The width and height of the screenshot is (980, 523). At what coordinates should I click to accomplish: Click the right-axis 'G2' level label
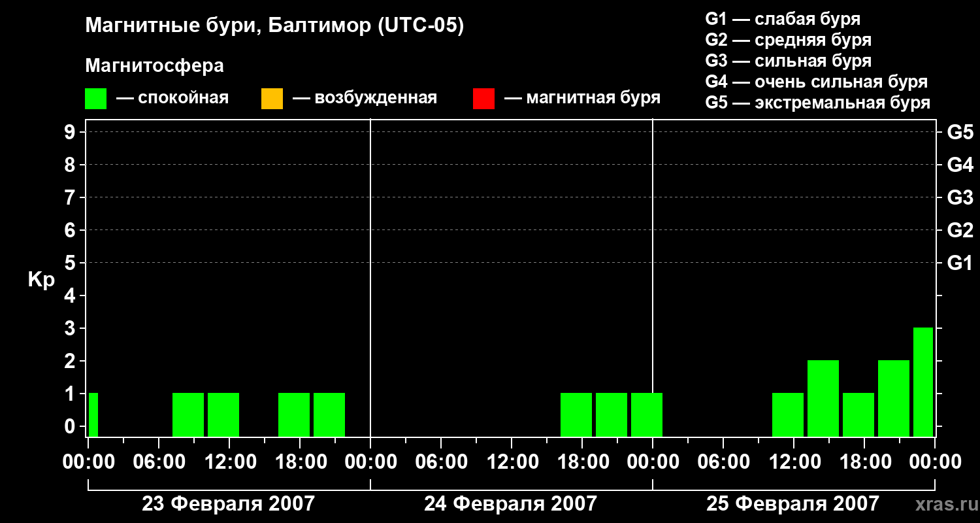tap(960, 231)
